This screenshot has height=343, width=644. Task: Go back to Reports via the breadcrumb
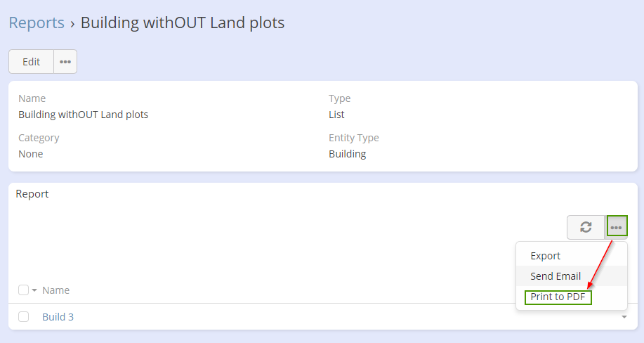pyautogui.click(x=37, y=22)
